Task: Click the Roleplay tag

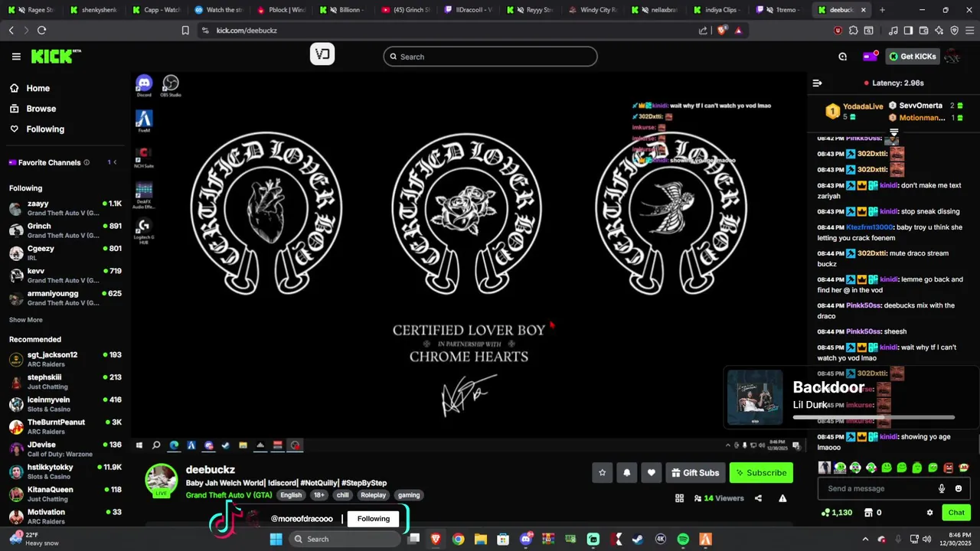Action: click(373, 495)
